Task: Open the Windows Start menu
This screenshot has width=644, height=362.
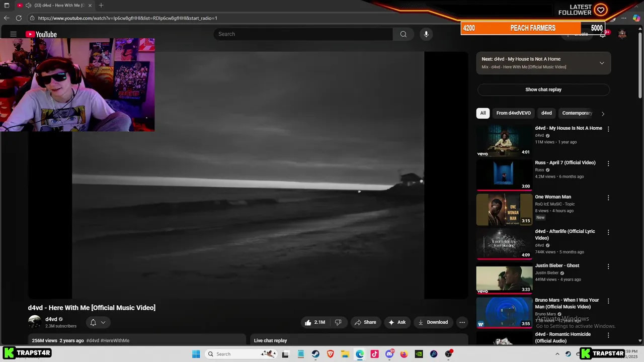Action: 196,354
